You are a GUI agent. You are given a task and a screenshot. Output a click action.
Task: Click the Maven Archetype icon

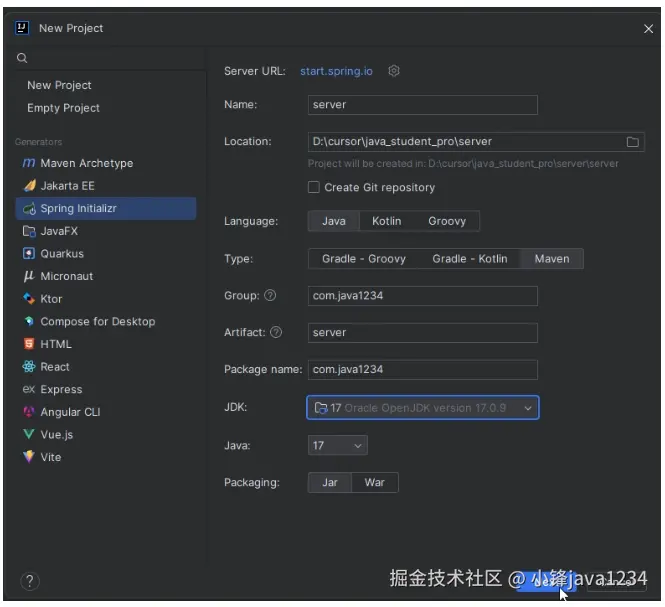point(28,163)
